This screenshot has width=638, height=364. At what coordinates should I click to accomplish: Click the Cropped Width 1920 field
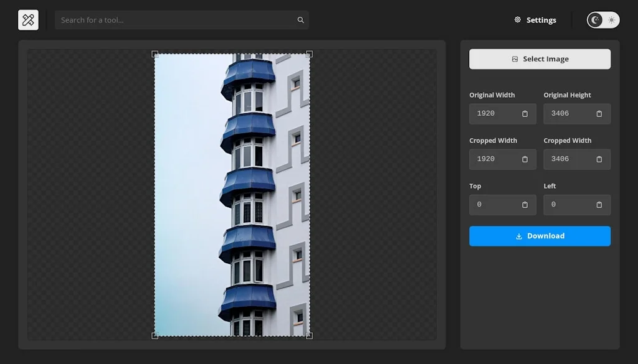tap(503, 159)
